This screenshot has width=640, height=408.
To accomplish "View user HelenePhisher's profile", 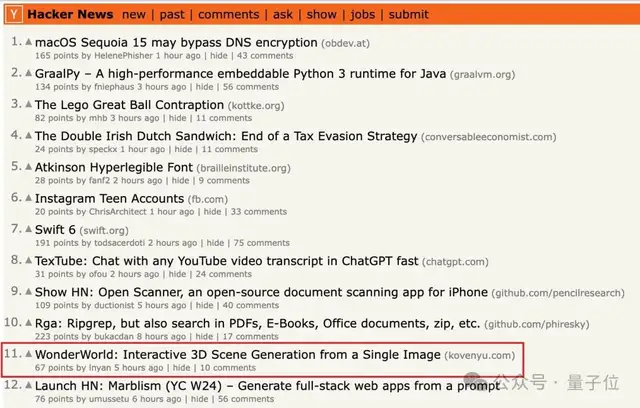I will click(x=110, y=56).
